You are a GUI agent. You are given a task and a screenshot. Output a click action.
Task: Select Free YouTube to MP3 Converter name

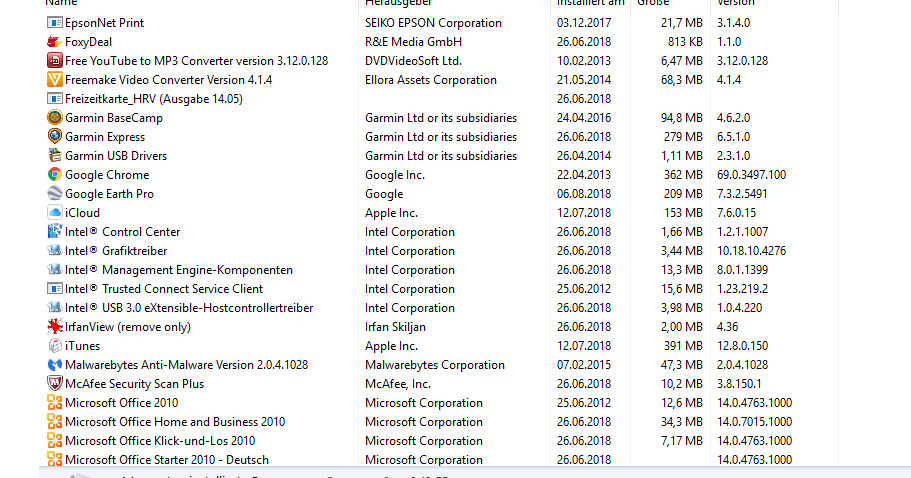pos(196,60)
